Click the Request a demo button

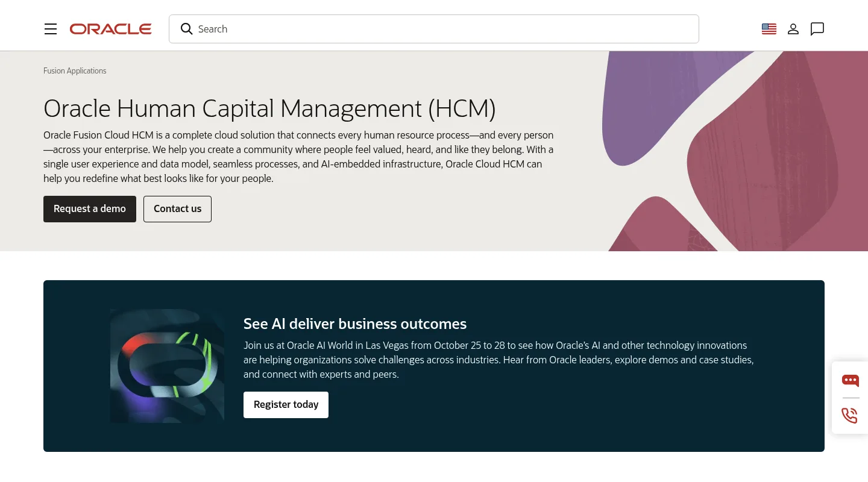[90, 209]
